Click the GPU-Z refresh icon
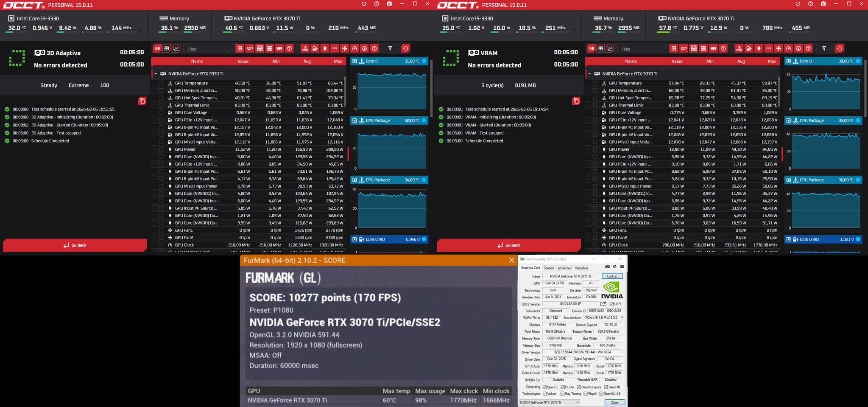 click(614, 267)
